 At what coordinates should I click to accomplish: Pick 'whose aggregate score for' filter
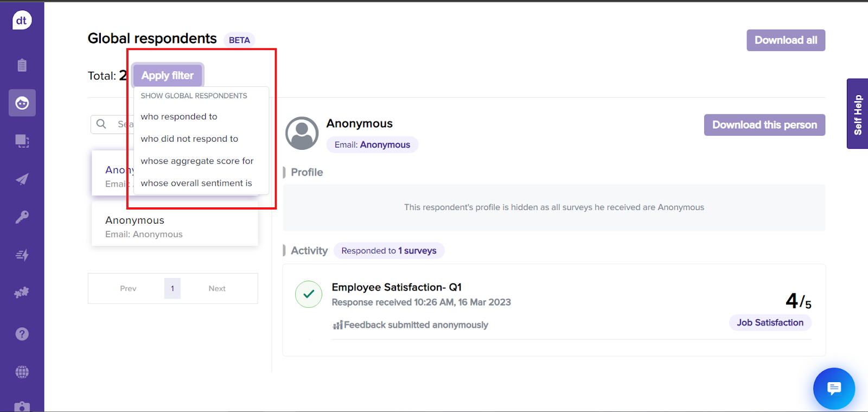197,161
